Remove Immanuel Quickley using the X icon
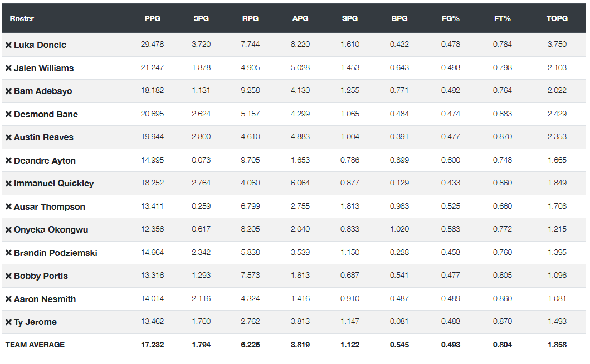 tap(8, 184)
